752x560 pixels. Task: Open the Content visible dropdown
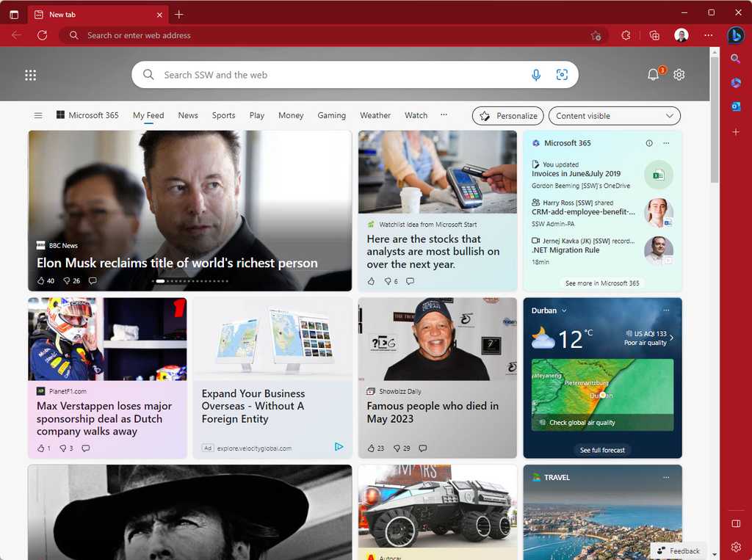[614, 115]
